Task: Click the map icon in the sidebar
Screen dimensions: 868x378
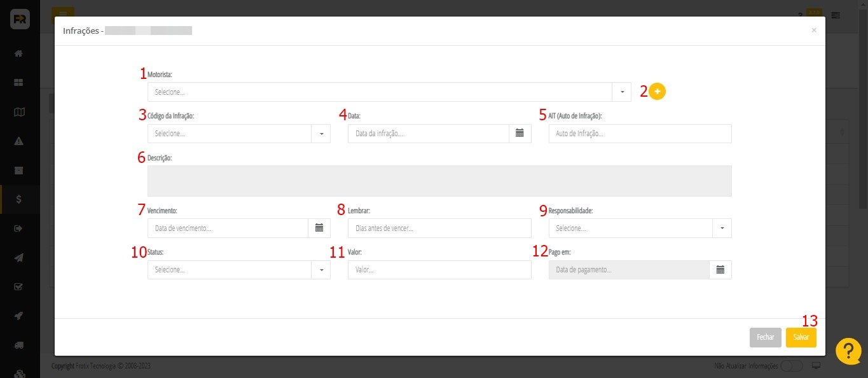Action: click(20, 112)
